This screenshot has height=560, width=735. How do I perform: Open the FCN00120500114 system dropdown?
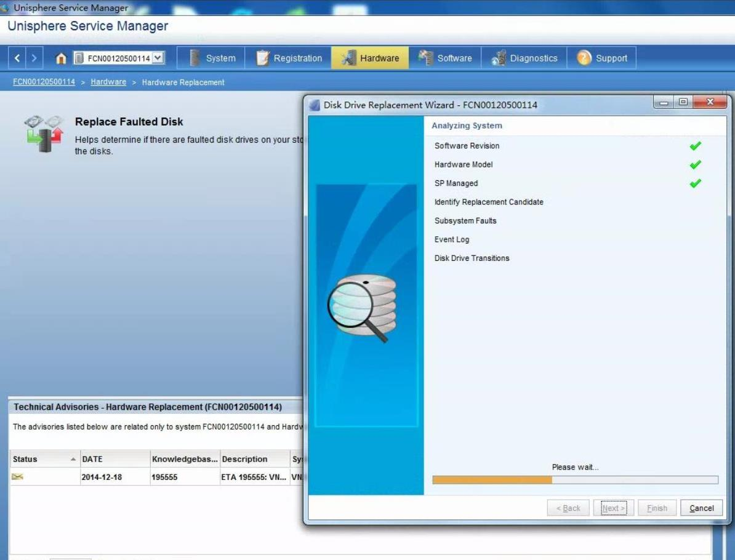(x=119, y=58)
